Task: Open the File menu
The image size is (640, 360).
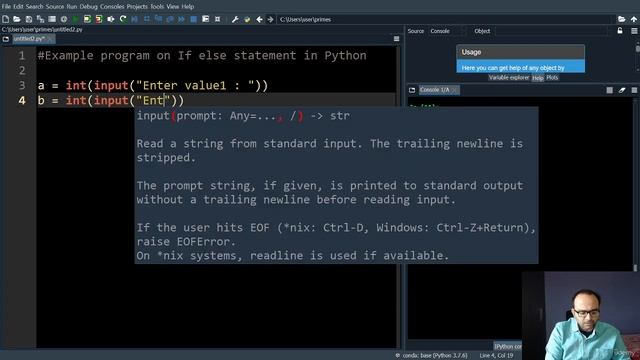Action: (6, 7)
